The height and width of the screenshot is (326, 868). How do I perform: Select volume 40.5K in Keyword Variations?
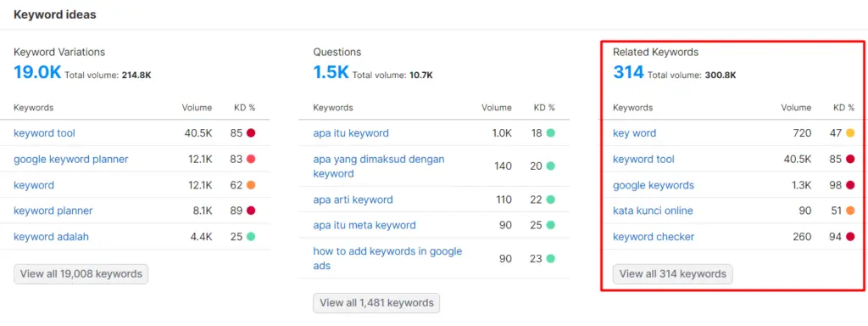pyautogui.click(x=198, y=133)
